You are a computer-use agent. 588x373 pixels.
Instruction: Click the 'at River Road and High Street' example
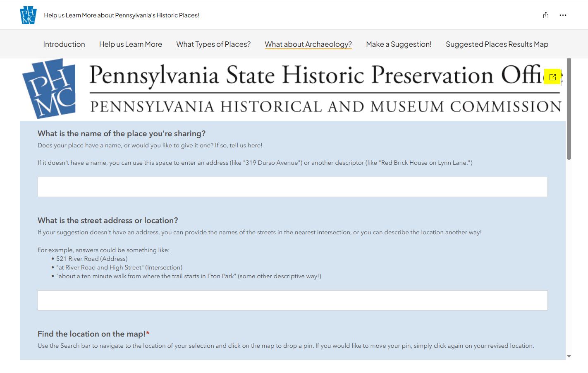pyautogui.click(x=120, y=267)
